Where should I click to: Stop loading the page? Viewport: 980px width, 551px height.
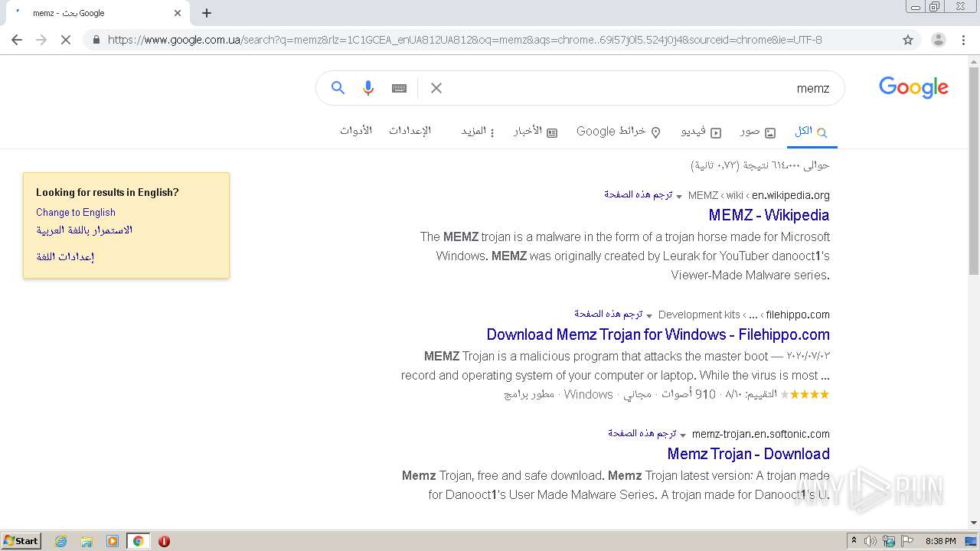pyautogui.click(x=66, y=40)
